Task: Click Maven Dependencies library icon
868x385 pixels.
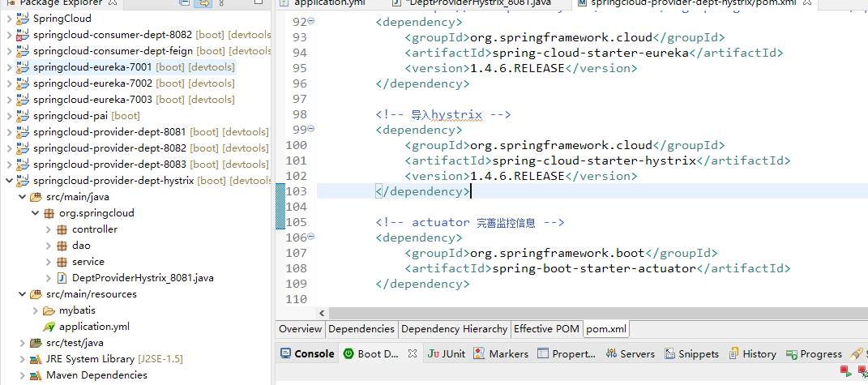Action: [x=36, y=375]
